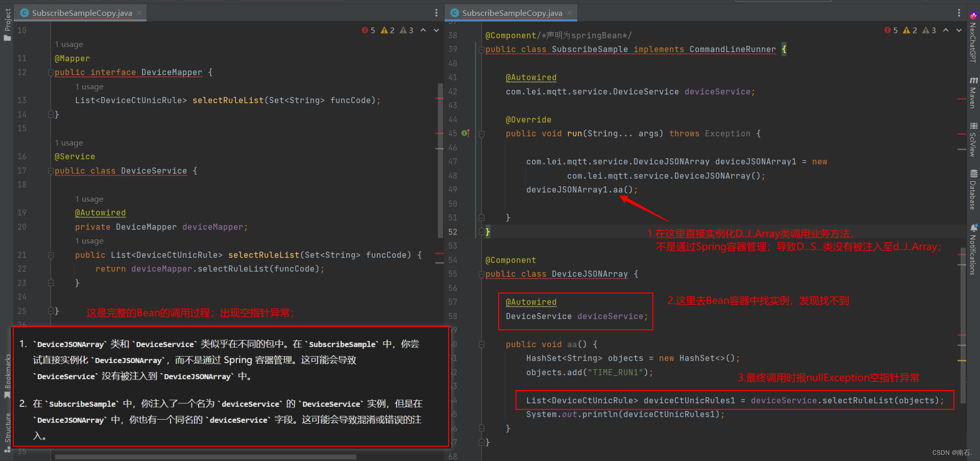Screen dimensions: 980x461
Task: Collapse DeviceJSONArray class fold at line 55
Action: click(481, 274)
